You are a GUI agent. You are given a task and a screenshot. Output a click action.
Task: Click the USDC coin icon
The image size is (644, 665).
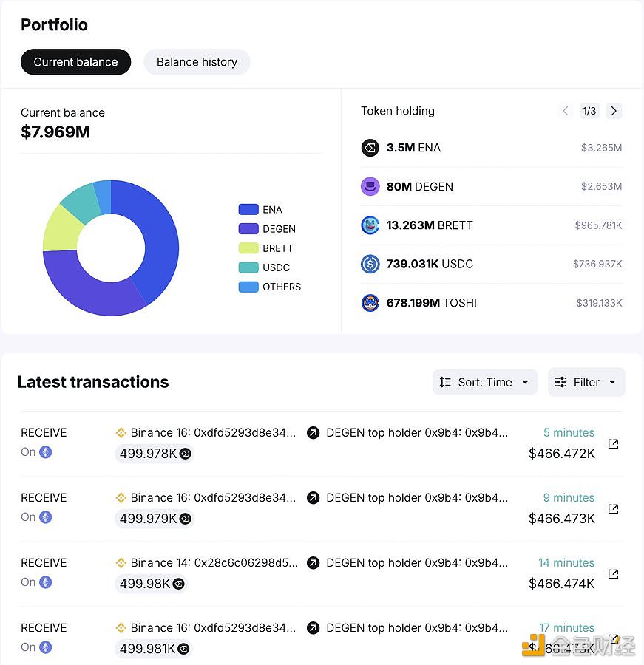(370, 264)
